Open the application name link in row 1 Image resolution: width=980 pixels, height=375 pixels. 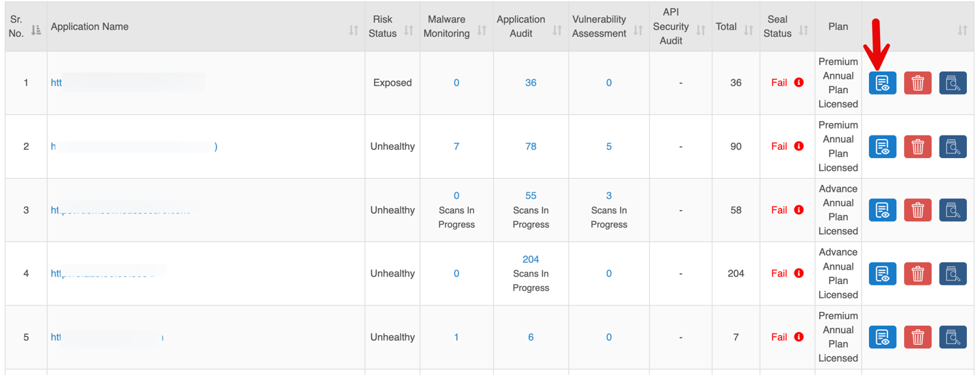point(57,83)
